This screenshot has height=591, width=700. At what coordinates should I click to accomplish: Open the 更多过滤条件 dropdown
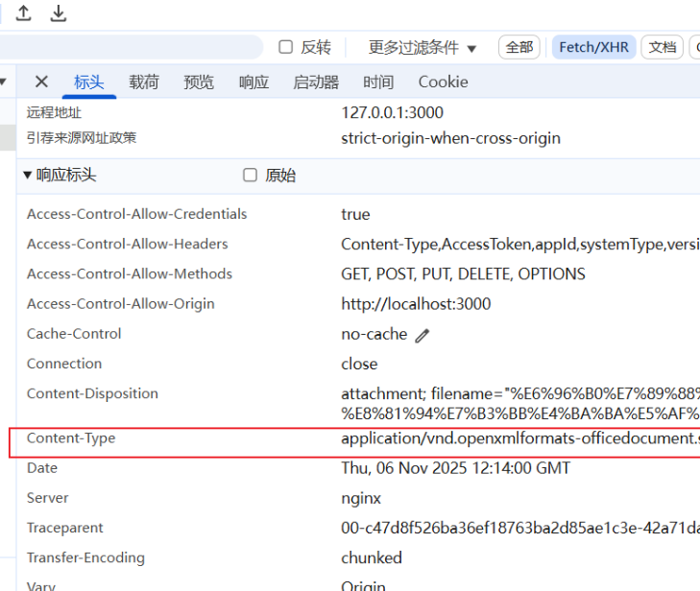pyautogui.click(x=422, y=47)
